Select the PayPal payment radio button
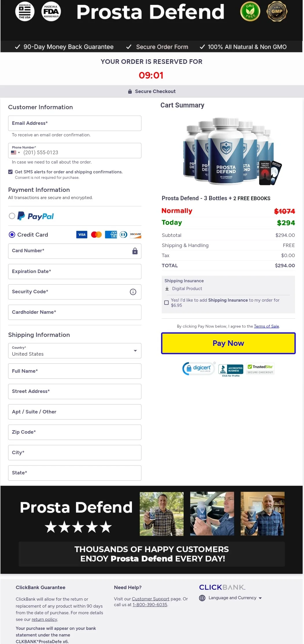Image resolution: width=304 pixels, height=644 pixels. coord(12,216)
